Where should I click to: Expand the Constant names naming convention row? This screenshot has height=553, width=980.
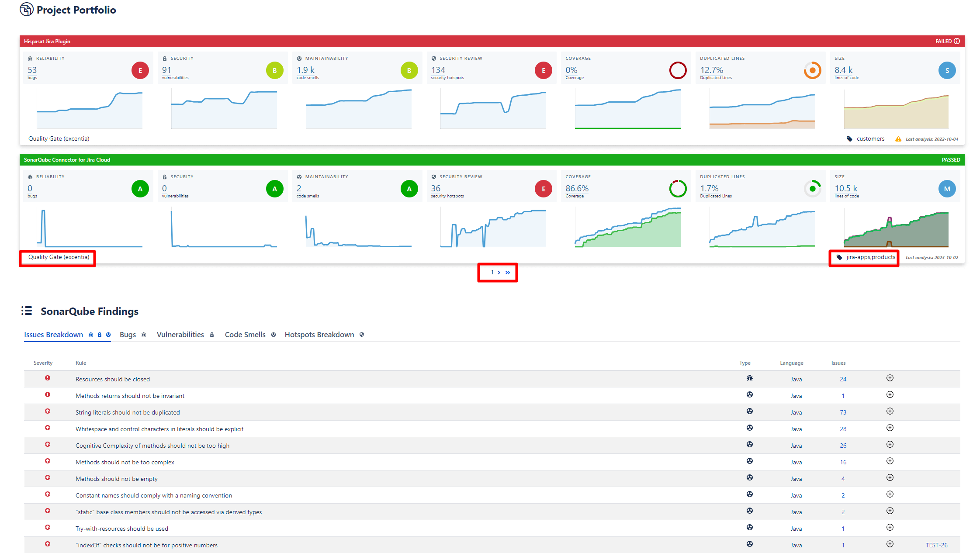(x=890, y=494)
